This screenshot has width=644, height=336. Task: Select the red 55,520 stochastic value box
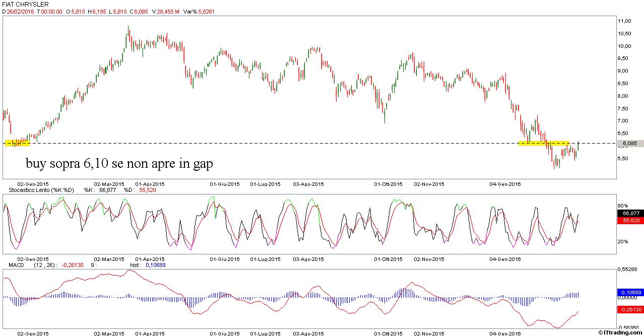(629, 221)
